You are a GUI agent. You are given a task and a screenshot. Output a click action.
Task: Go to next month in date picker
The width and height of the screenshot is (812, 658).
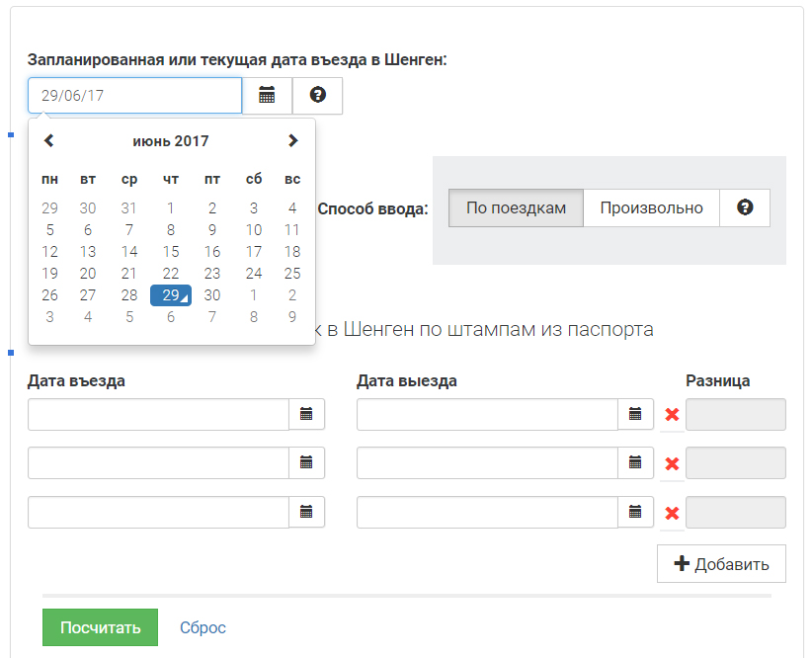tap(292, 141)
